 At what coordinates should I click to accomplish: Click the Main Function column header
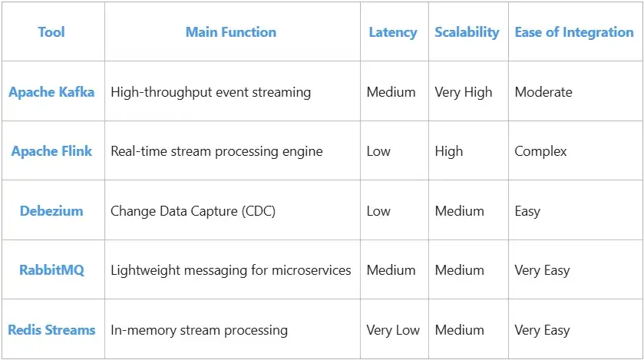tap(230, 32)
